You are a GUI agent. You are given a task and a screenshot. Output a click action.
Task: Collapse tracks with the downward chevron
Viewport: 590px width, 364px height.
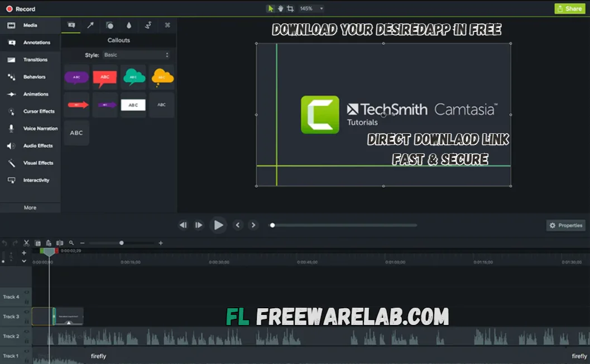pos(24,261)
